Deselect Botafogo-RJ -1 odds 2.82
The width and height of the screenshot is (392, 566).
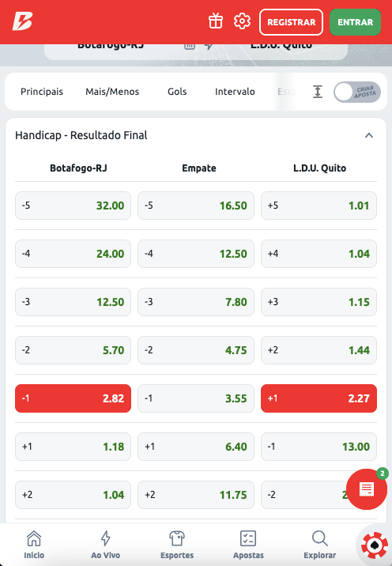click(x=73, y=398)
